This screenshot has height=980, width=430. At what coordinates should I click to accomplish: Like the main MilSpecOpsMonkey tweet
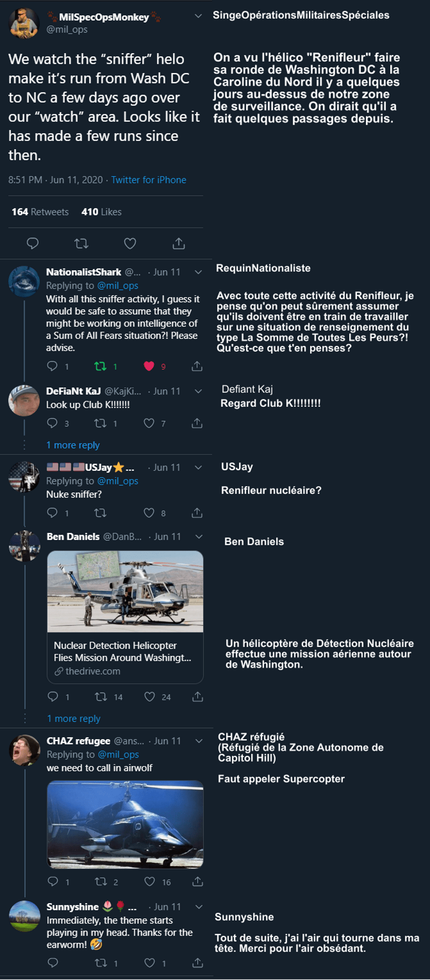129,243
